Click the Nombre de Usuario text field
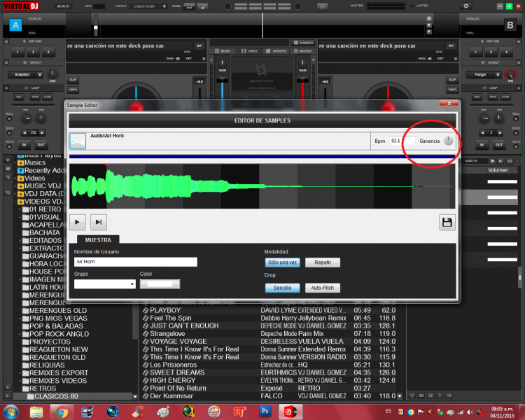Screen dimensions: 525x420 click(x=136, y=262)
